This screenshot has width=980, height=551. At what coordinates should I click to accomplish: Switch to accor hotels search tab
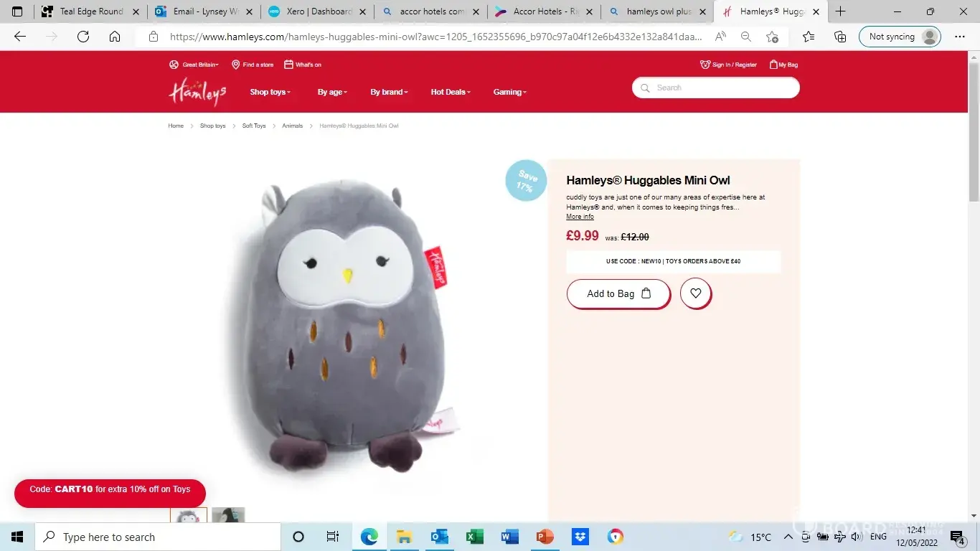(430, 11)
